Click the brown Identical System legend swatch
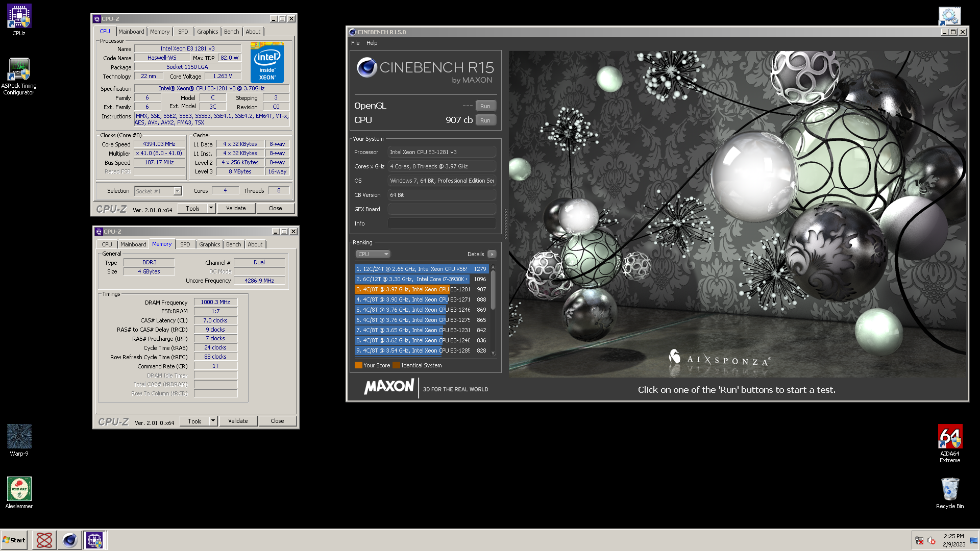 click(396, 365)
